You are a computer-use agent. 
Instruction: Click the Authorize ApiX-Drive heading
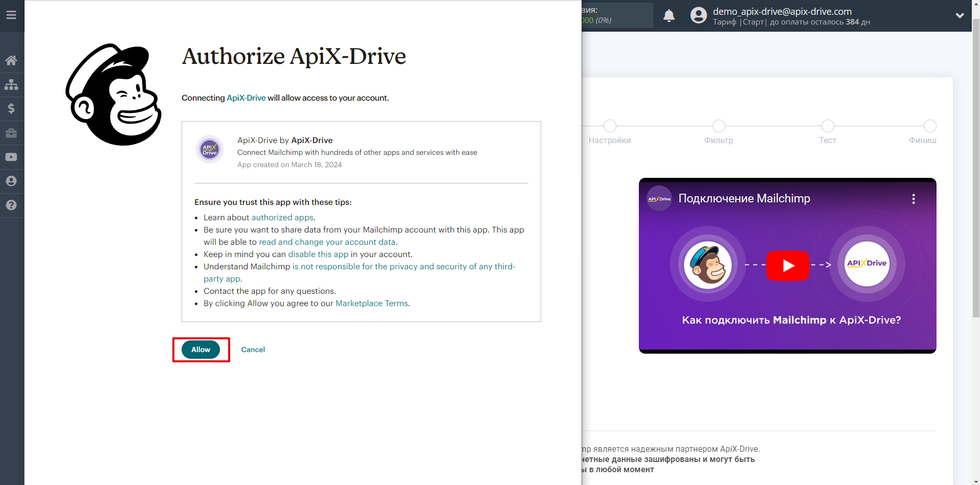(294, 56)
